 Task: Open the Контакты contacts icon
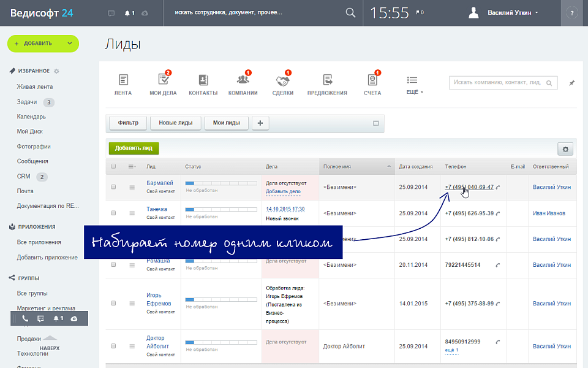click(203, 80)
